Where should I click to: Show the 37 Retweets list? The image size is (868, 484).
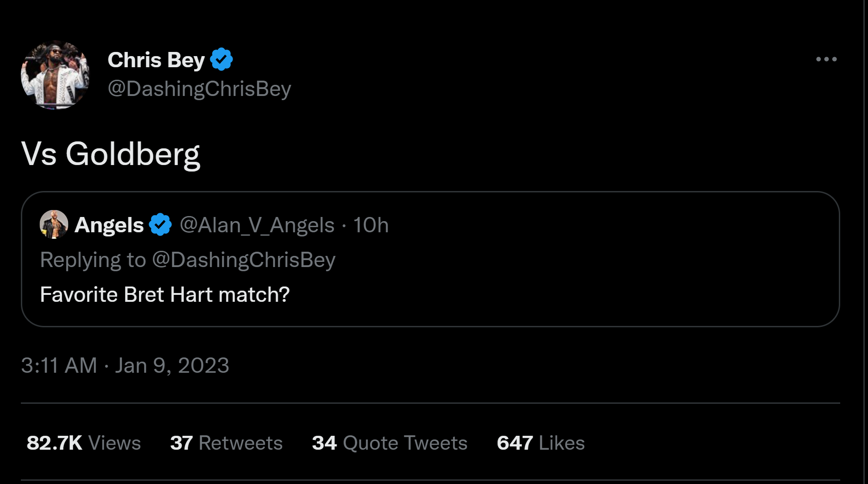pos(226,443)
